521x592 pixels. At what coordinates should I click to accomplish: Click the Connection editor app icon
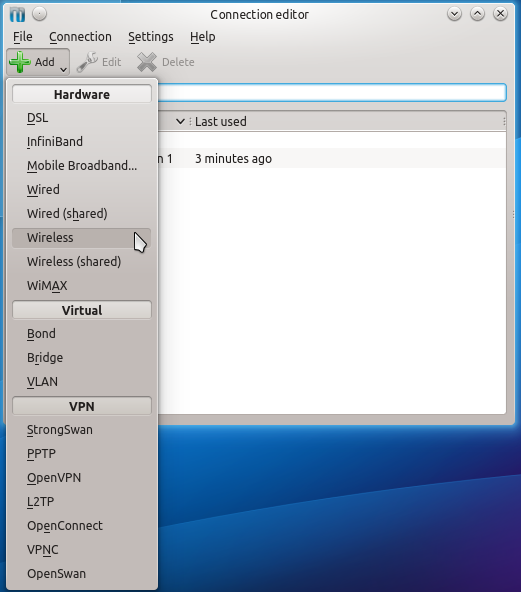[x=17, y=15]
